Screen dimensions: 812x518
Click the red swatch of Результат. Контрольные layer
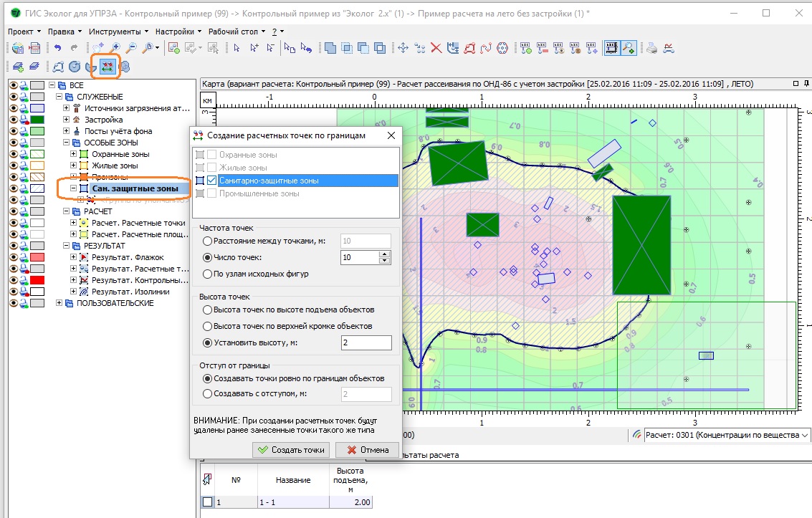tap(37, 280)
